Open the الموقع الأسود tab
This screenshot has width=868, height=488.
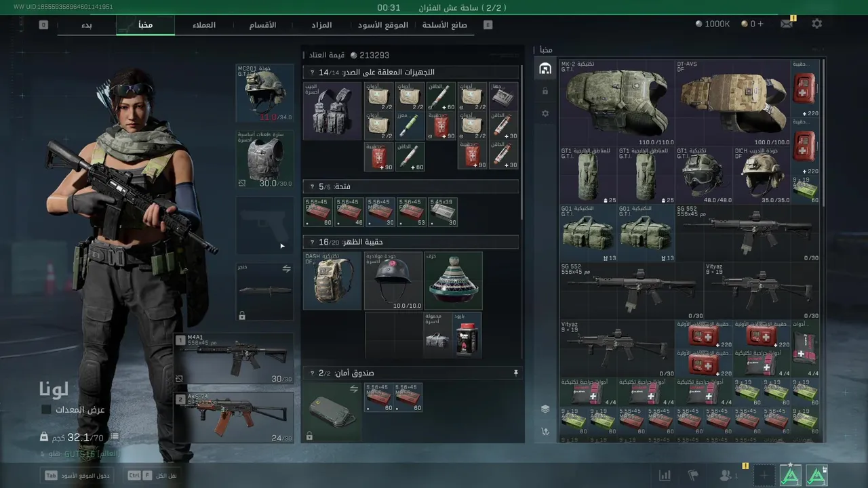[x=383, y=25]
